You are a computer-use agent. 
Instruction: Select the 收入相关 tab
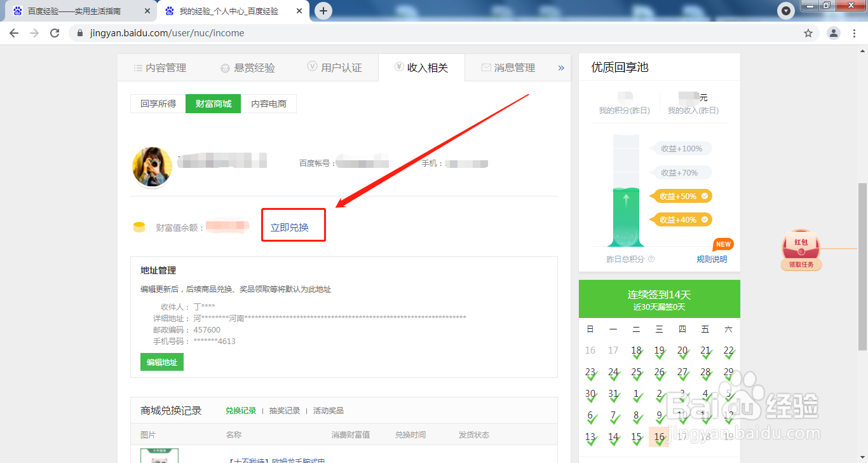(x=421, y=67)
